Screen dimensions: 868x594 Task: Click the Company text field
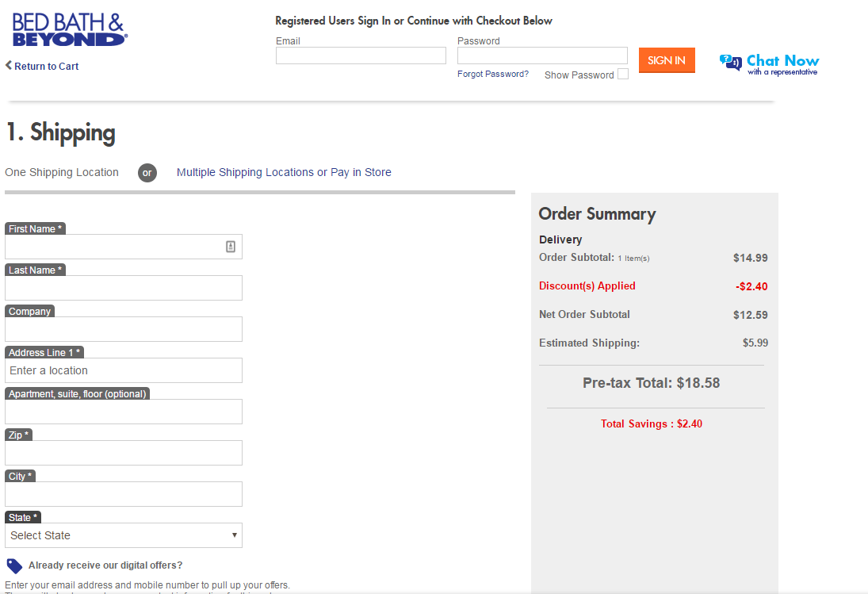point(124,329)
